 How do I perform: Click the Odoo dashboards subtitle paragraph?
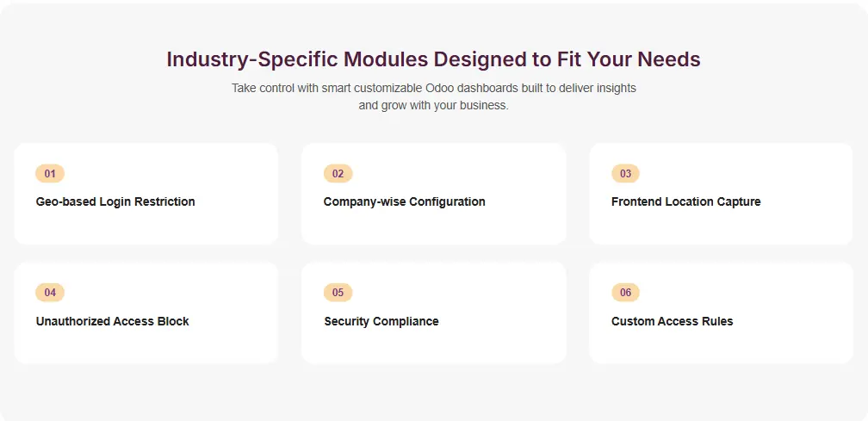click(433, 96)
